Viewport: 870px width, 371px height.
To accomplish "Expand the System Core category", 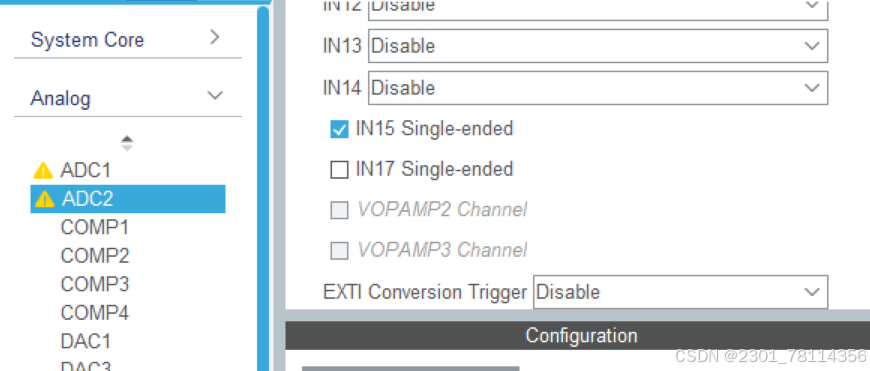I will point(128,39).
